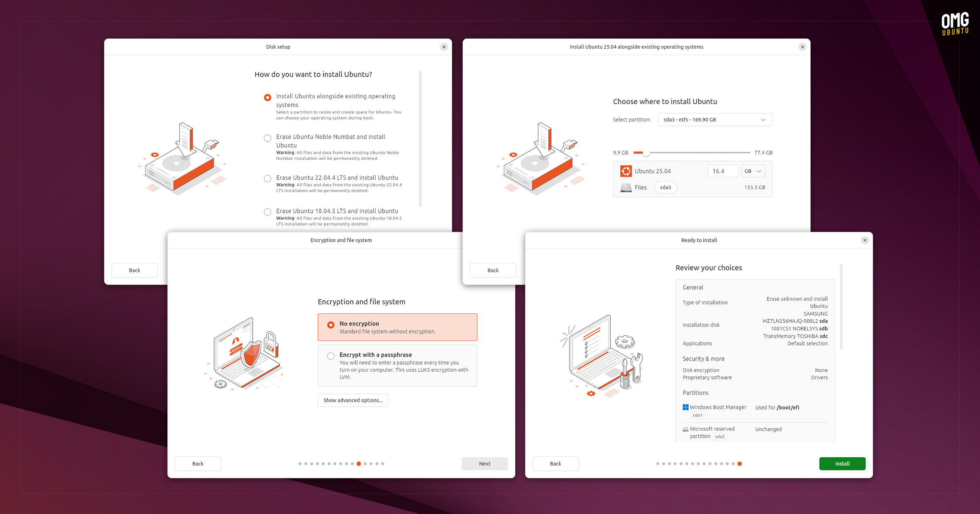Image resolution: width=980 pixels, height=514 pixels.
Task: Select Erase Ubuntu 18.04.5 LTS radio option
Action: [267, 212]
